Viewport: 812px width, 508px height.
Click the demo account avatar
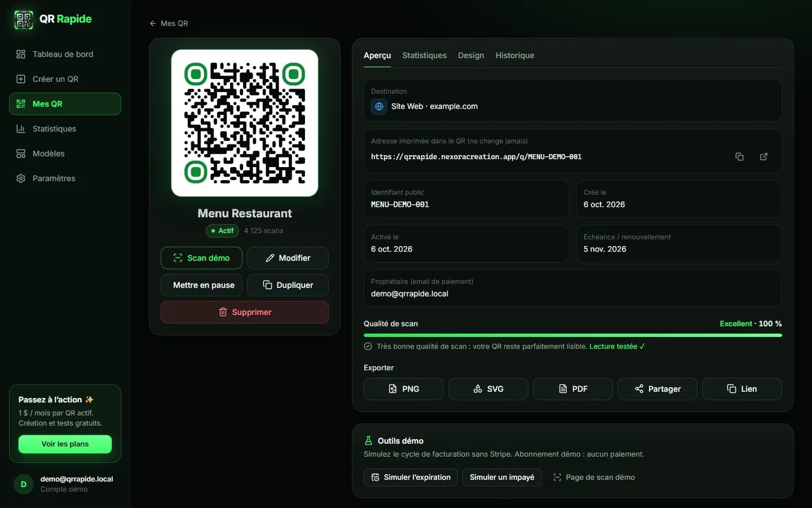pos(24,484)
